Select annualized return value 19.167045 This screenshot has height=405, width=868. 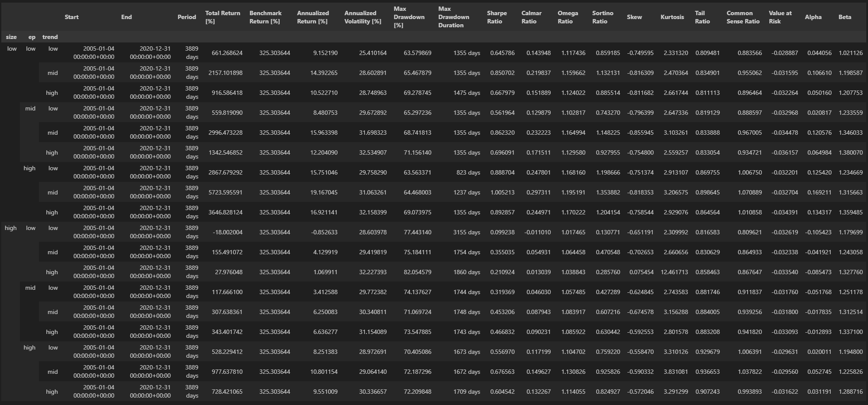tap(324, 192)
